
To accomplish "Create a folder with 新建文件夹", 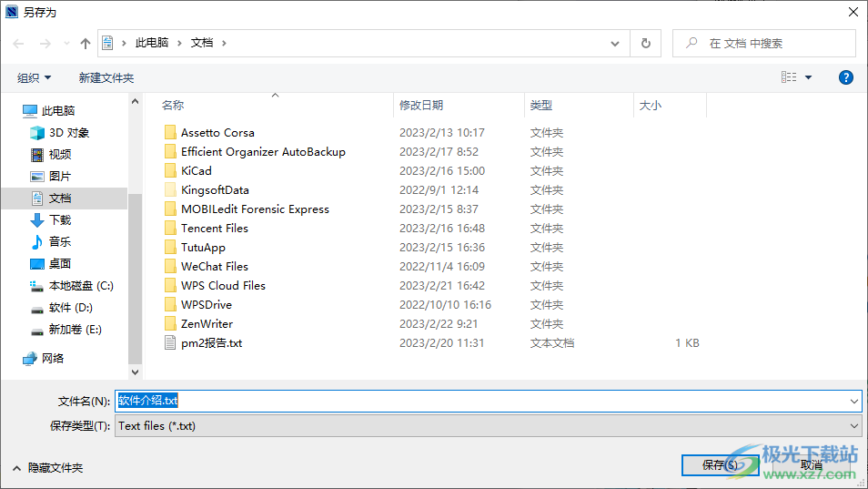I will pos(106,78).
